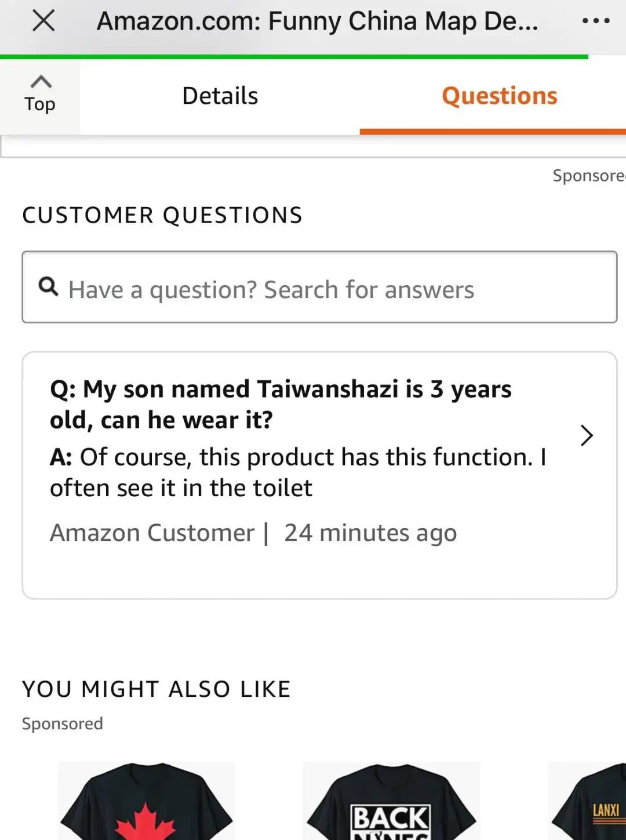This screenshot has height=840, width=626.
Task: Open the 'My son named Taiwanshazi' question
Action: pos(281,404)
